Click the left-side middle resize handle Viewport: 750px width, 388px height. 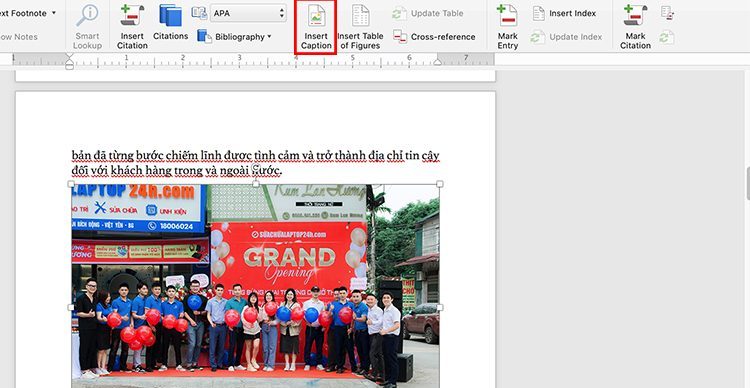click(x=71, y=307)
